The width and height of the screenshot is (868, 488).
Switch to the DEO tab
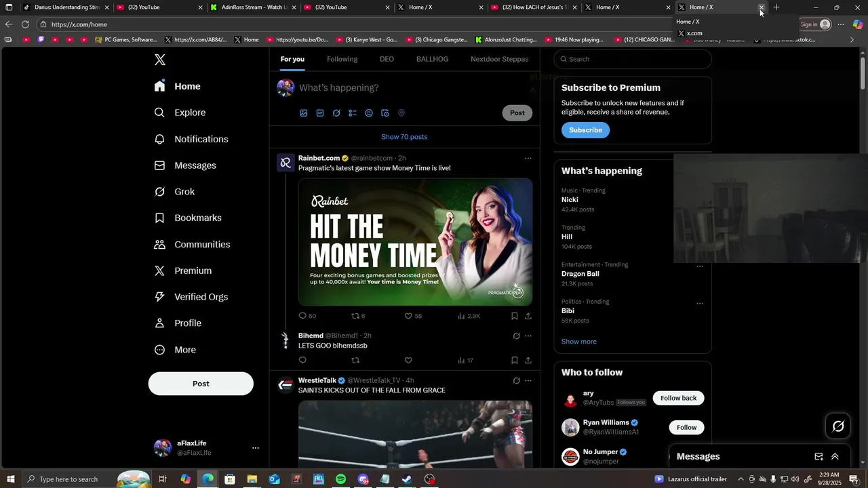(387, 59)
